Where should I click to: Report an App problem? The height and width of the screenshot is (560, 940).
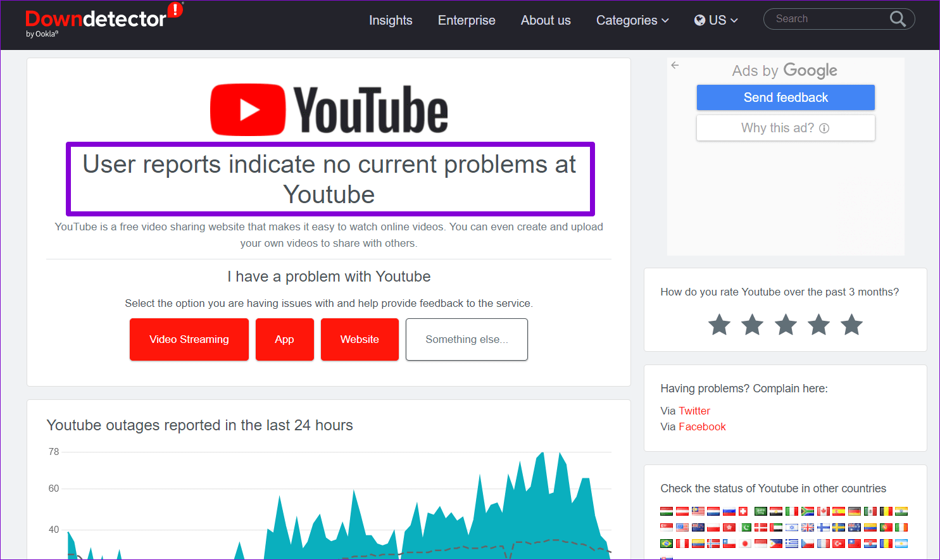coord(285,339)
